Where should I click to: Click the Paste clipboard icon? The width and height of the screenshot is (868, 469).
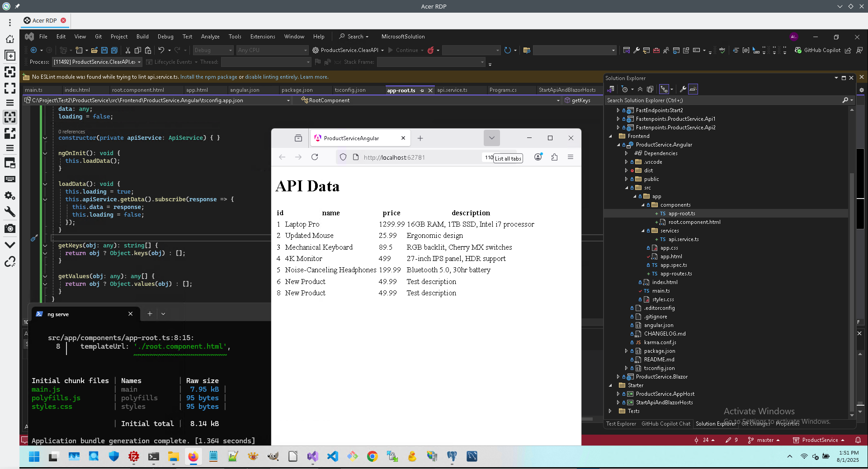148,50
